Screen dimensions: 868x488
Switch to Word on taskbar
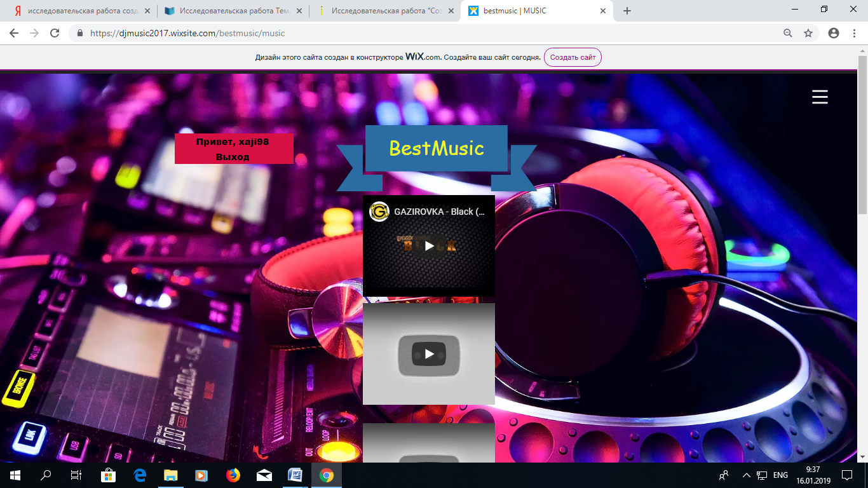(295, 475)
